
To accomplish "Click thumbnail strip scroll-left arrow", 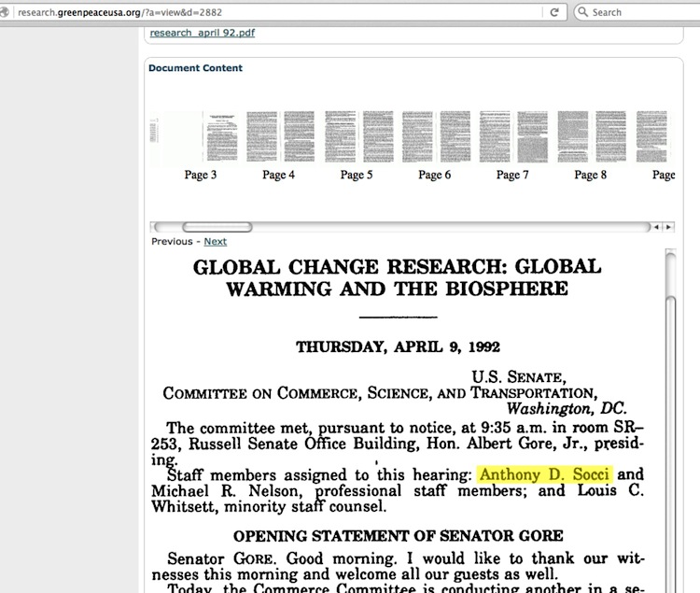I will (656, 227).
